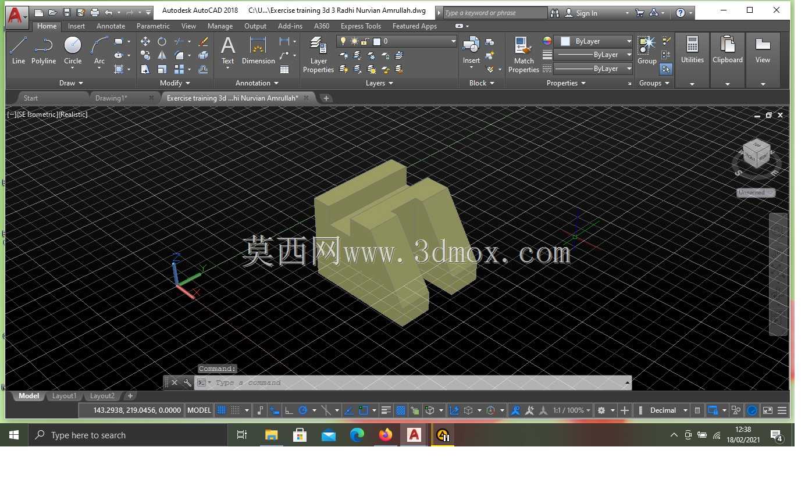This screenshot has width=812, height=504.
Task: Open annotation scale 1:1 / 100% dropdown
Action: click(x=572, y=410)
